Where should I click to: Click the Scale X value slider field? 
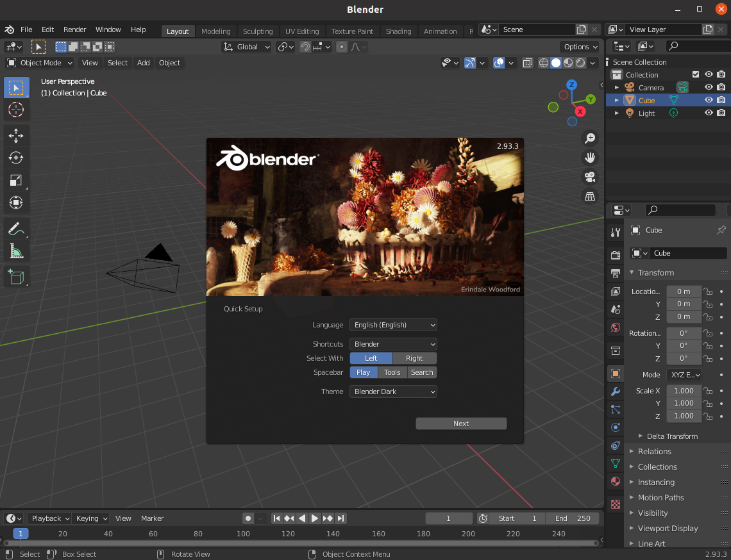tap(684, 391)
